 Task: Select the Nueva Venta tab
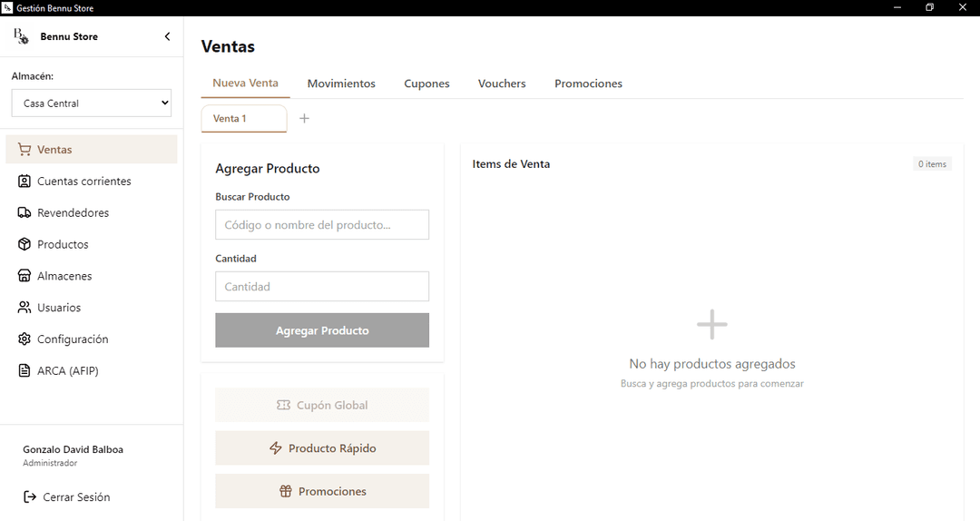click(x=246, y=84)
